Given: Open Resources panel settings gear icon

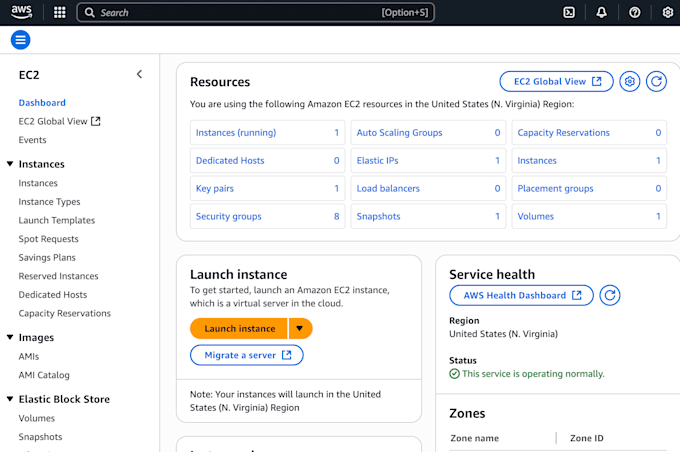Looking at the screenshot, I should 630,82.
